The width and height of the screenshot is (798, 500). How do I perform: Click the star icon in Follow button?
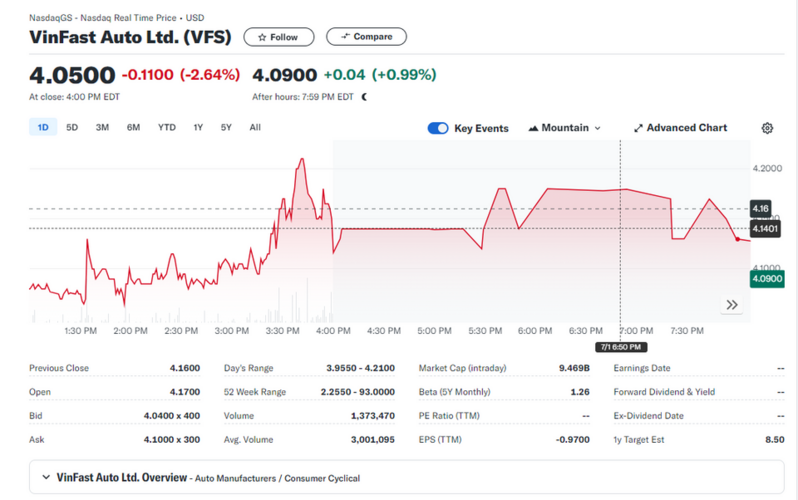[262, 37]
